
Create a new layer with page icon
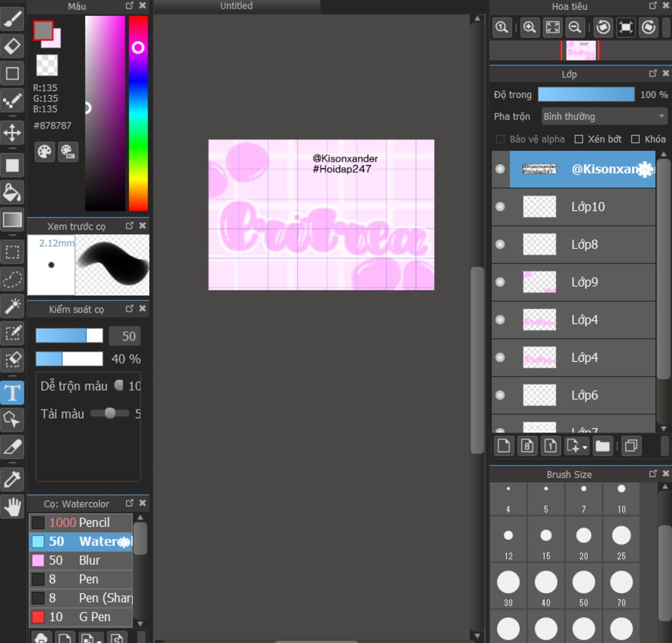[x=504, y=446]
